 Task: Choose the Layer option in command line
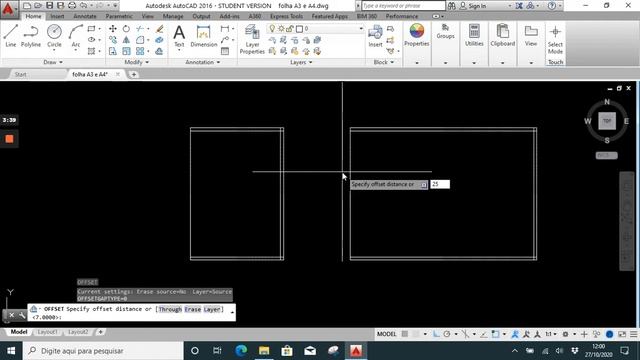(212, 309)
